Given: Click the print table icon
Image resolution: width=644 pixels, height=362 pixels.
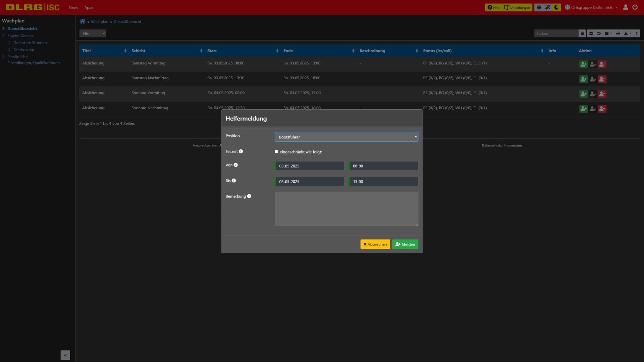Looking at the screenshot, I should [x=618, y=33].
